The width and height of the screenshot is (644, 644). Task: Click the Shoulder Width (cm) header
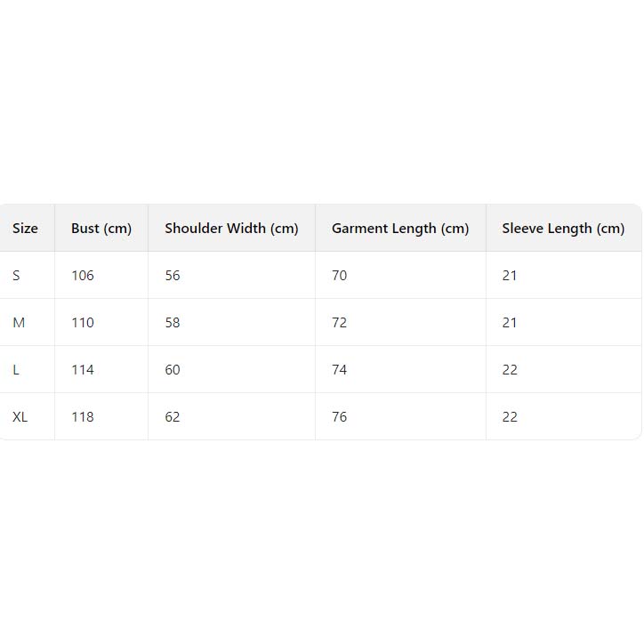tap(231, 229)
